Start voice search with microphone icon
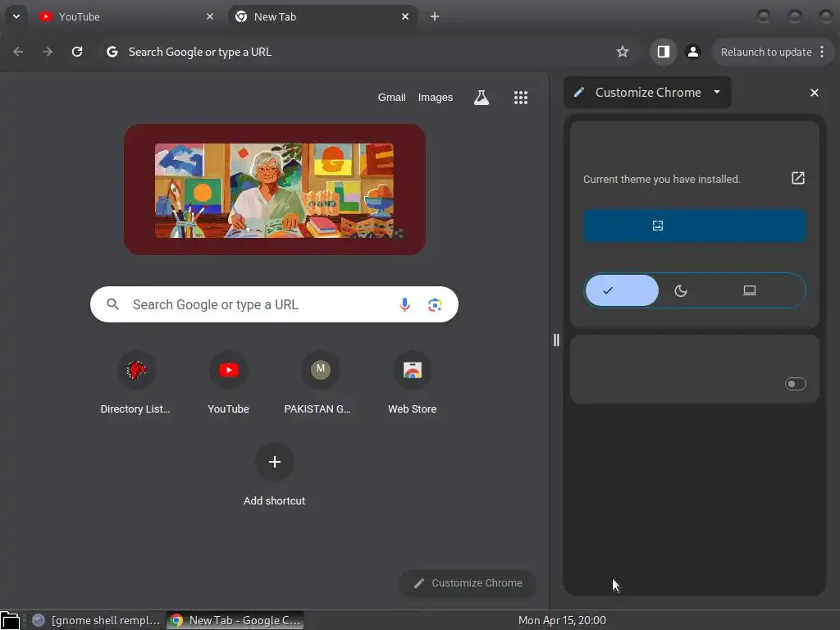This screenshot has width=840, height=630. 404,304
